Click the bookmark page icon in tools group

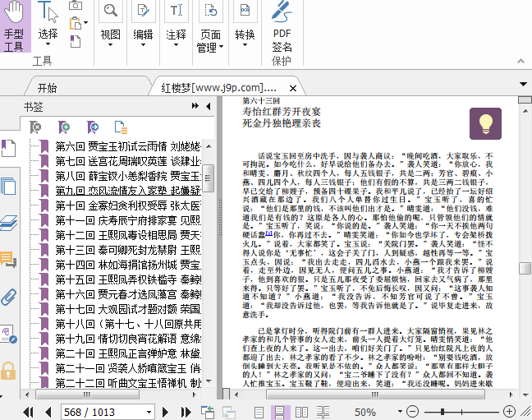[x=76, y=41]
